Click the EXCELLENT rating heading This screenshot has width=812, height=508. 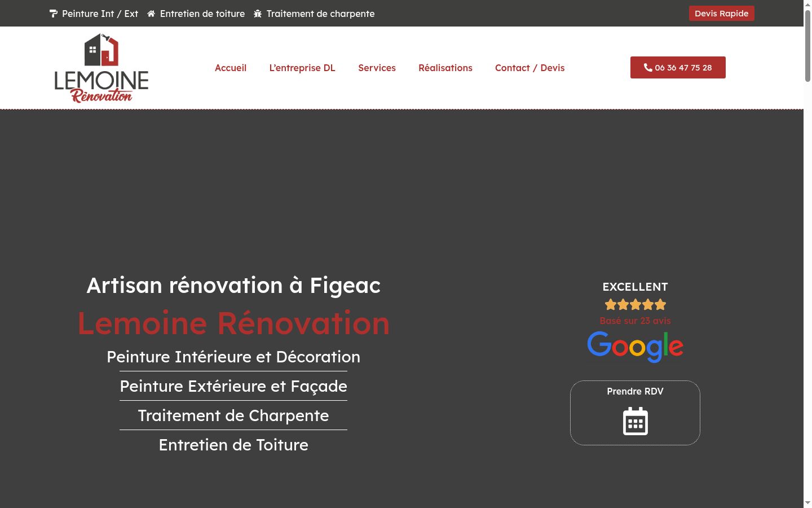pyautogui.click(x=635, y=287)
